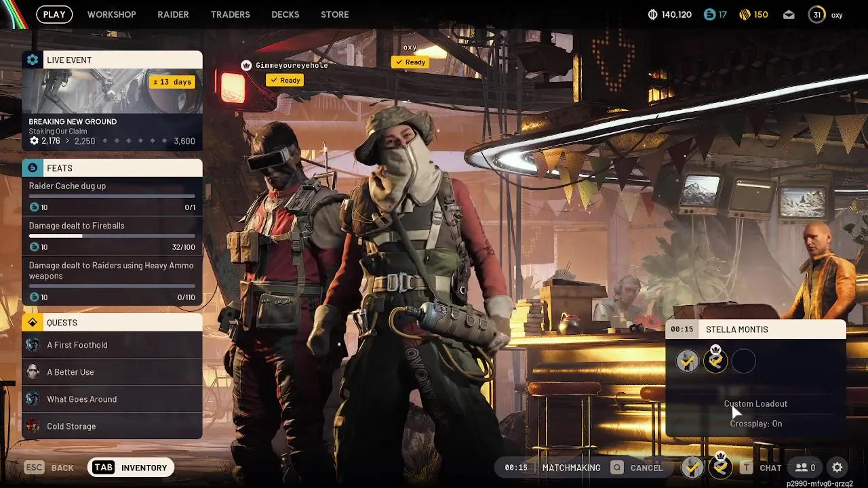Click the cred reward icon for Heavy Ammo feat

34,297
